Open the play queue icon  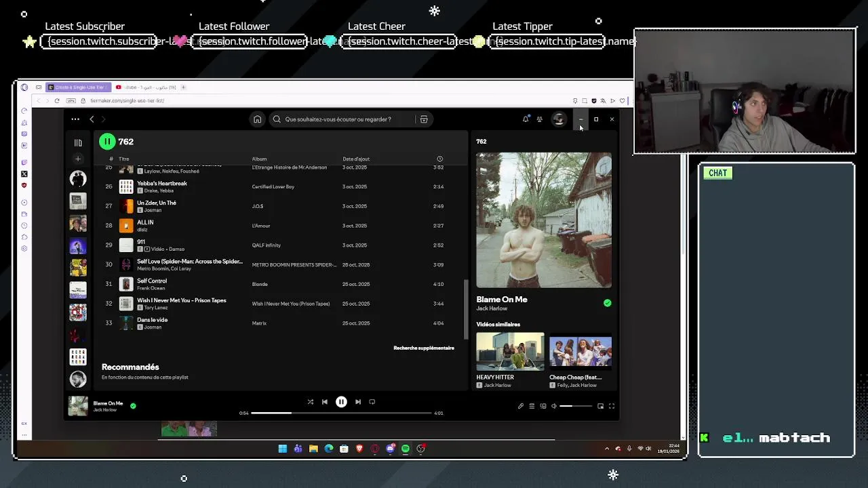[532, 406]
